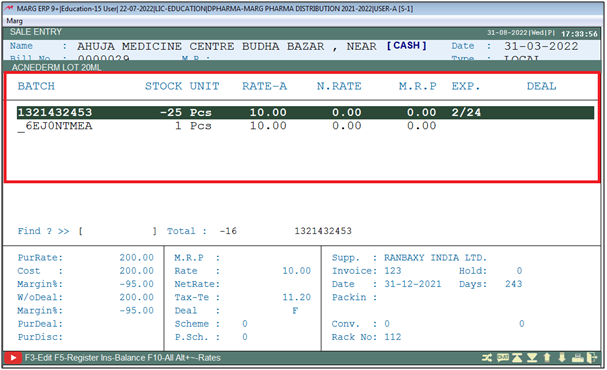Click the Find search input field
Image resolution: width=607 pixels, height=370 pixels.
coord(117,231)
